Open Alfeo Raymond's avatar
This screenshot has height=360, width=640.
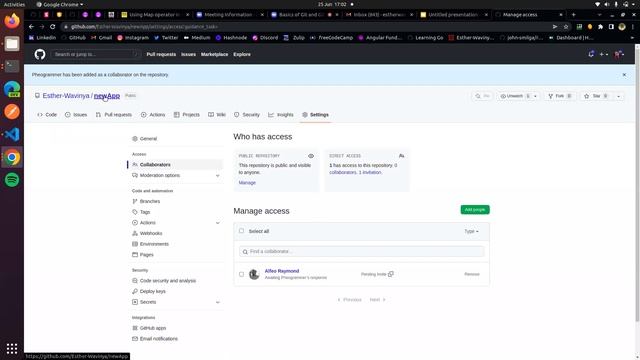[x=254, y=274]
